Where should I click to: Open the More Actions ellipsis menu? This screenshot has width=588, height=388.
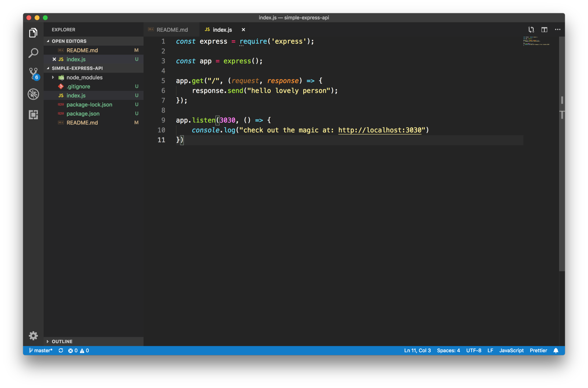(557, 30)
